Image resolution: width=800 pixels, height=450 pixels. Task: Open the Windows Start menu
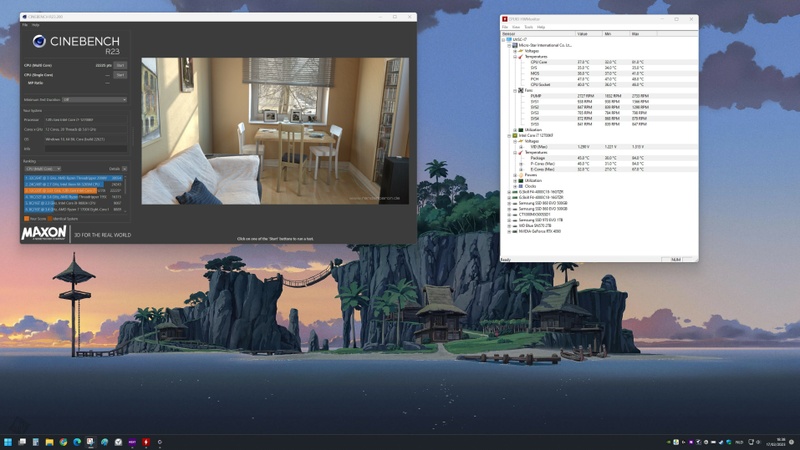(8, 442)
